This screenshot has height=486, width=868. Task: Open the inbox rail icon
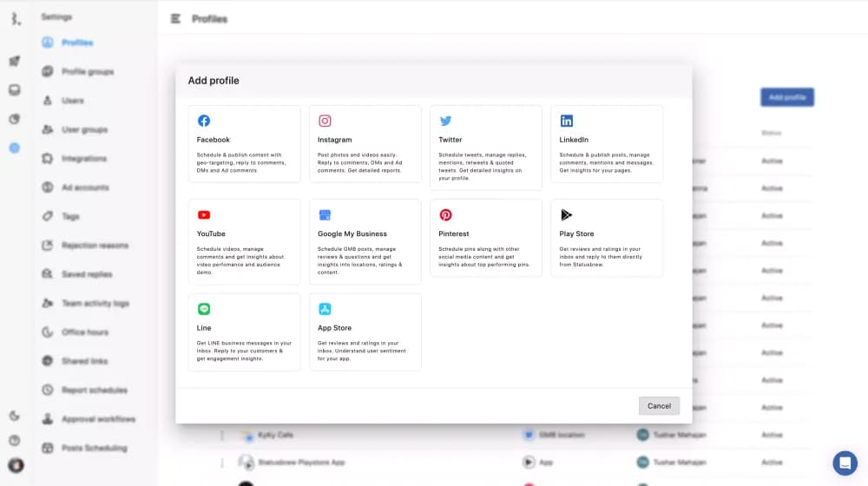coord(15,89)
